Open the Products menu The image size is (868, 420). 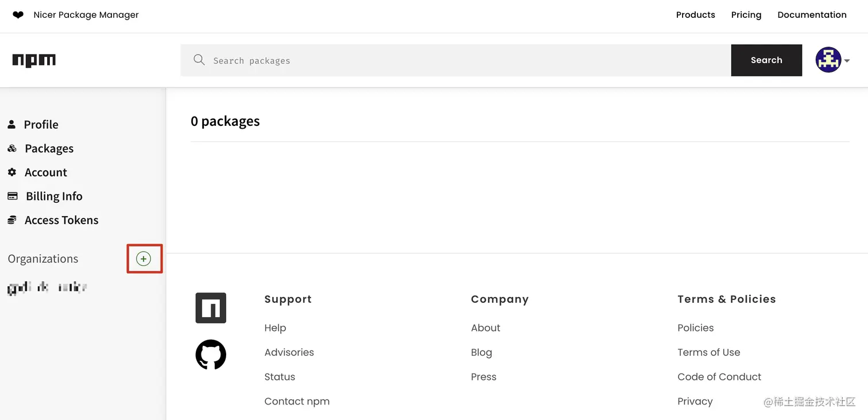point(695,15)
